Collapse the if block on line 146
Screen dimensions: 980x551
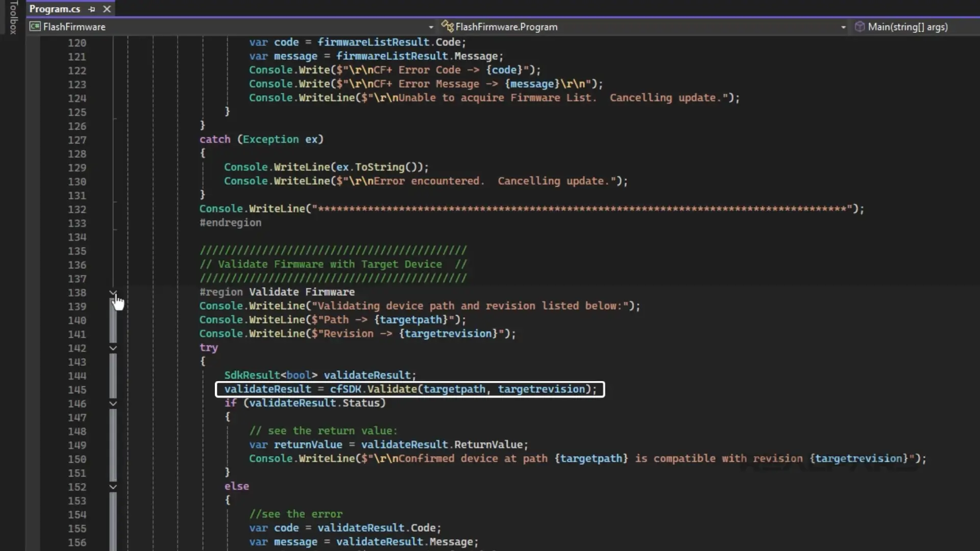113,404
